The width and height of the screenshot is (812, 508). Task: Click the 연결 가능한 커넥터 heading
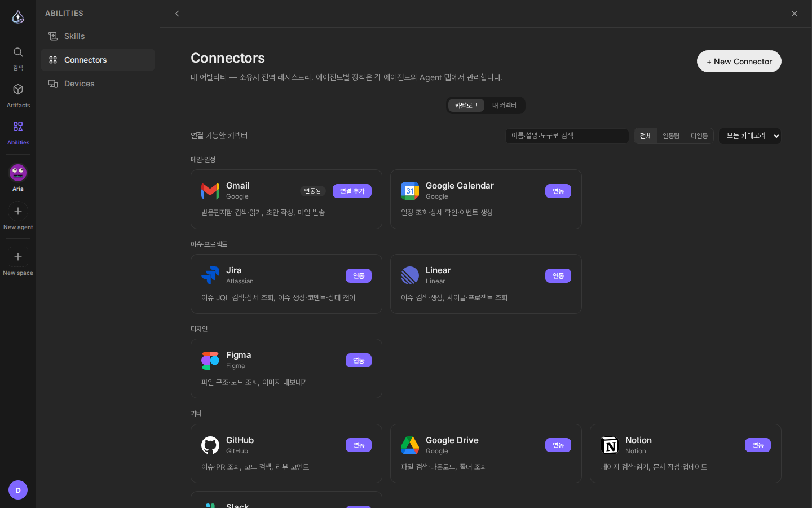pos(219,135)
